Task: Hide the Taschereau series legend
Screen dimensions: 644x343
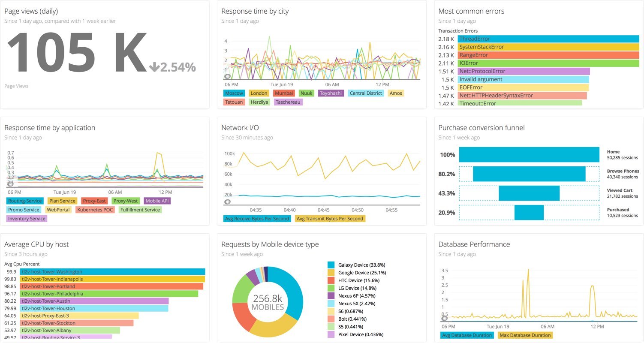Action: click(288, 102)
